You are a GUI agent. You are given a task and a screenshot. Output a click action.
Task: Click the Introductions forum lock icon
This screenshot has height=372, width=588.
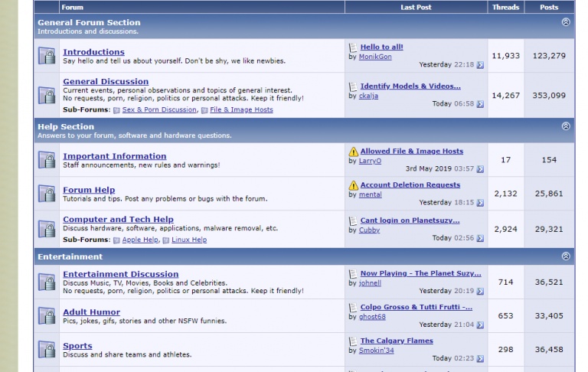point(47,56)
